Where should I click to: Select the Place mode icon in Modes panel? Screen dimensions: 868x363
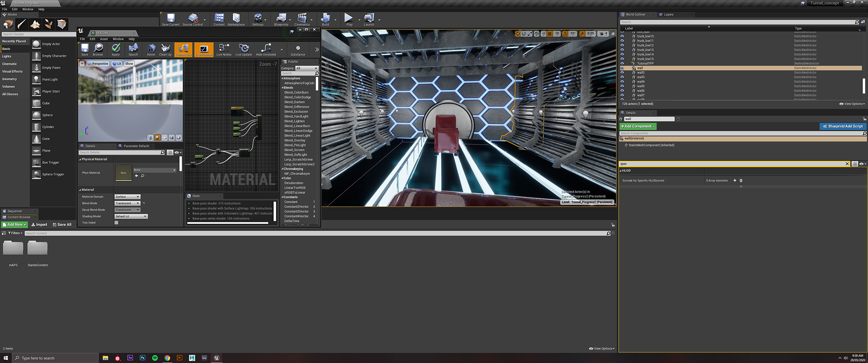pyautogui.click(x=8, y=24)
